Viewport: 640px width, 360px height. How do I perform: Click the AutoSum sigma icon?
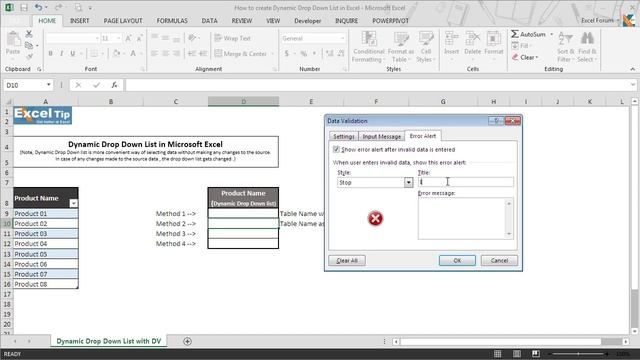[x=515, y=34]
